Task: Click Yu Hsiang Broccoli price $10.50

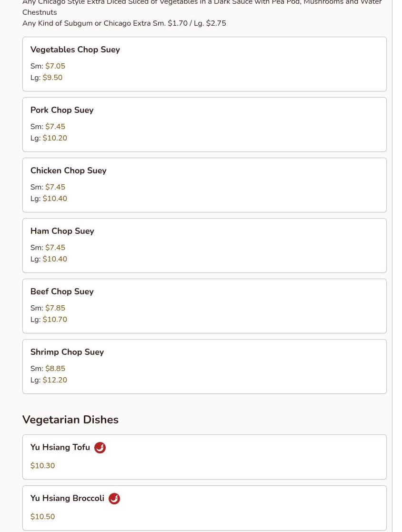Action: [43, 516]
